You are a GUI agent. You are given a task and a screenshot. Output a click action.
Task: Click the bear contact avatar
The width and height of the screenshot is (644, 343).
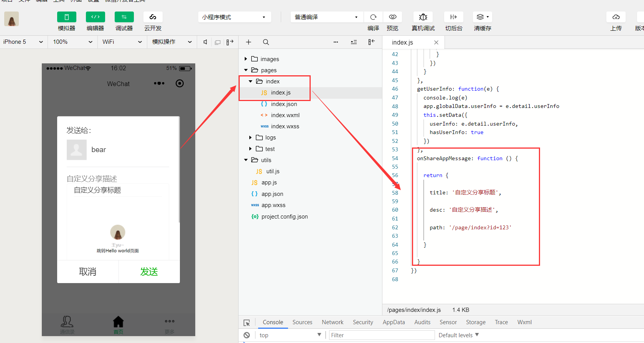click(x=77, y=150)
